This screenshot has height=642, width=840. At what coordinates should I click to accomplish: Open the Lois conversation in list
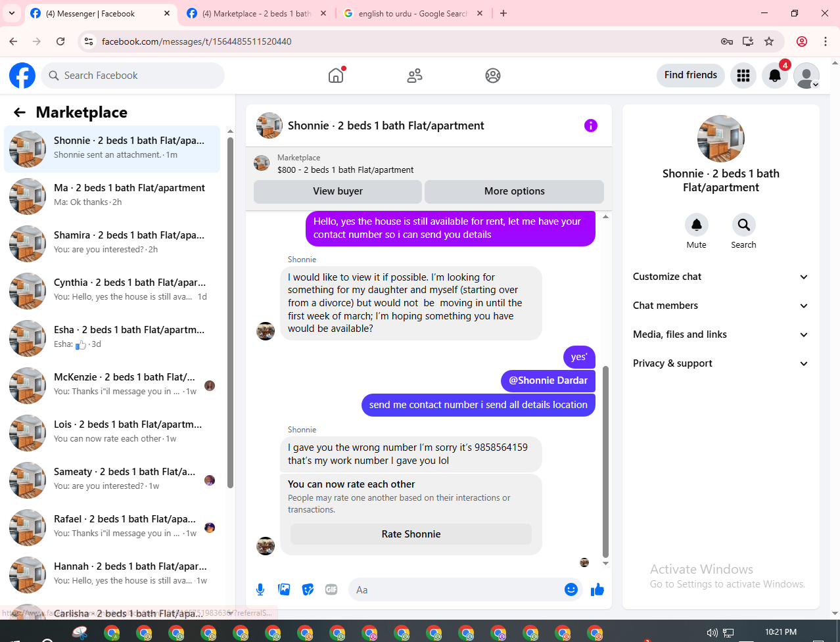[x=112, y=433]
